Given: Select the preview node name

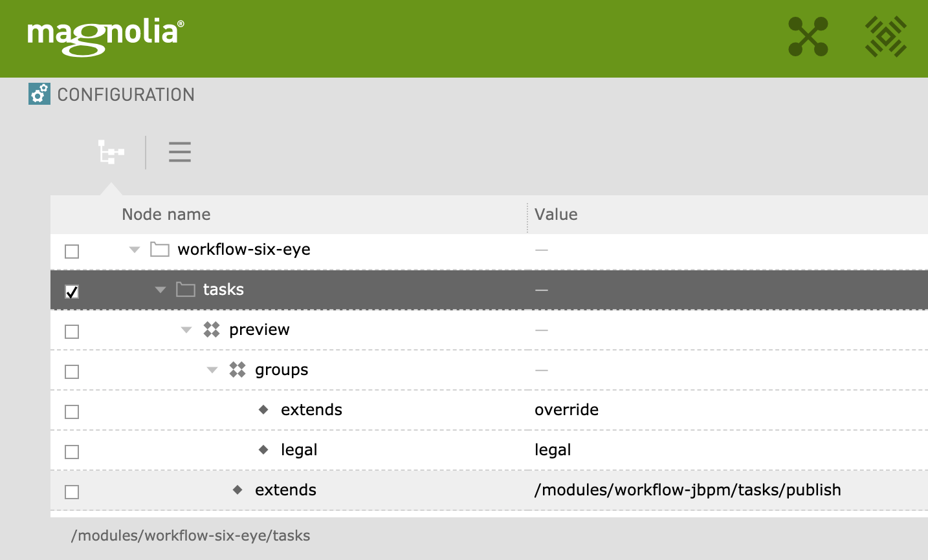Looking at the screenshot, I should [x=259, y=330].
